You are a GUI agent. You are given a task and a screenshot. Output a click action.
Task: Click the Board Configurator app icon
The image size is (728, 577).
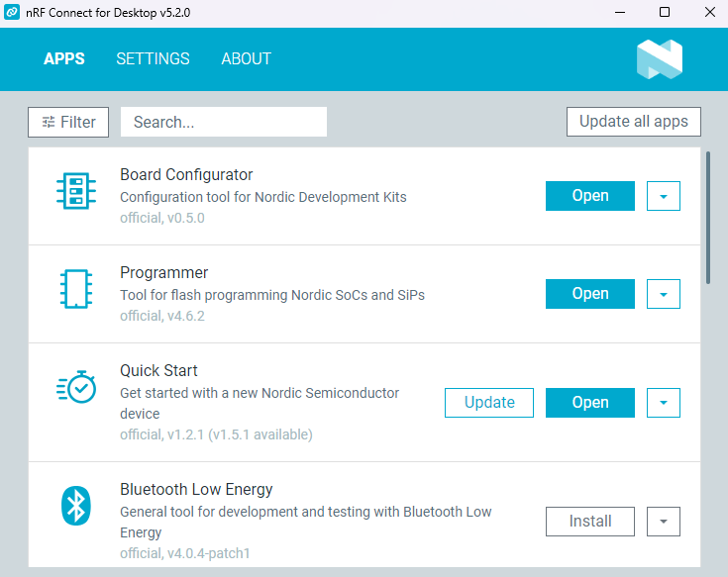point(76,192)
